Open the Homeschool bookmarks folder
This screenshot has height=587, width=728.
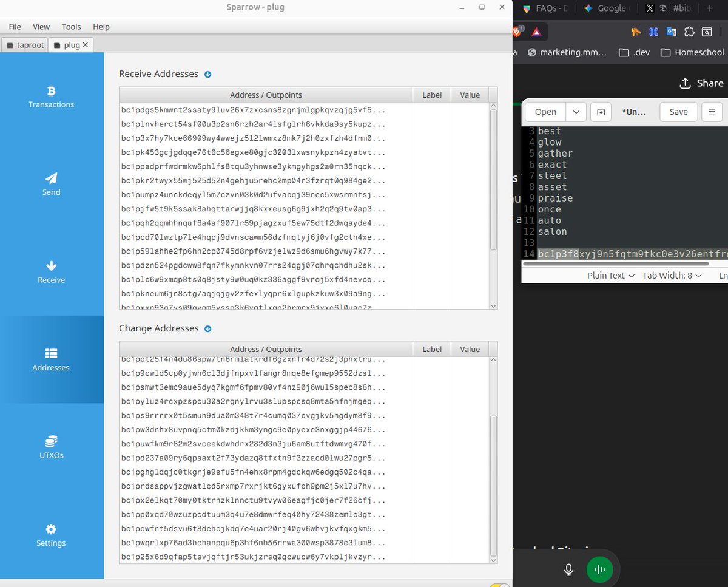(x=692, y=52)
